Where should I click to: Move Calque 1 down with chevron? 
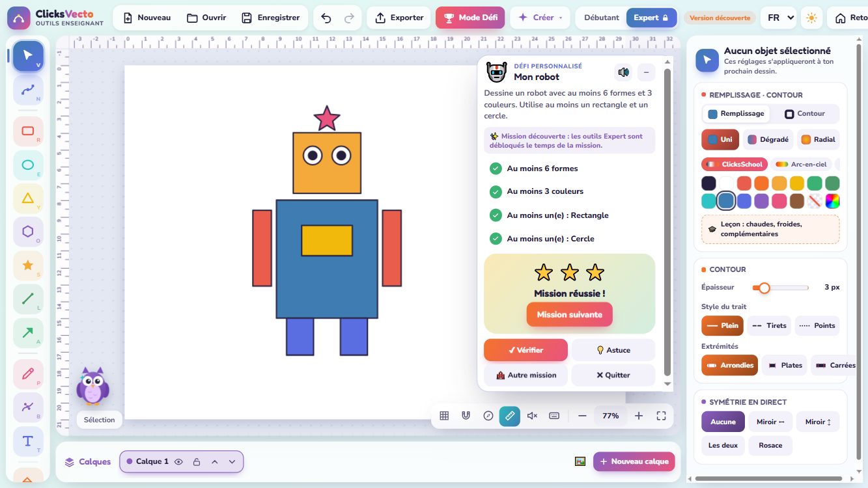[232, 461]
